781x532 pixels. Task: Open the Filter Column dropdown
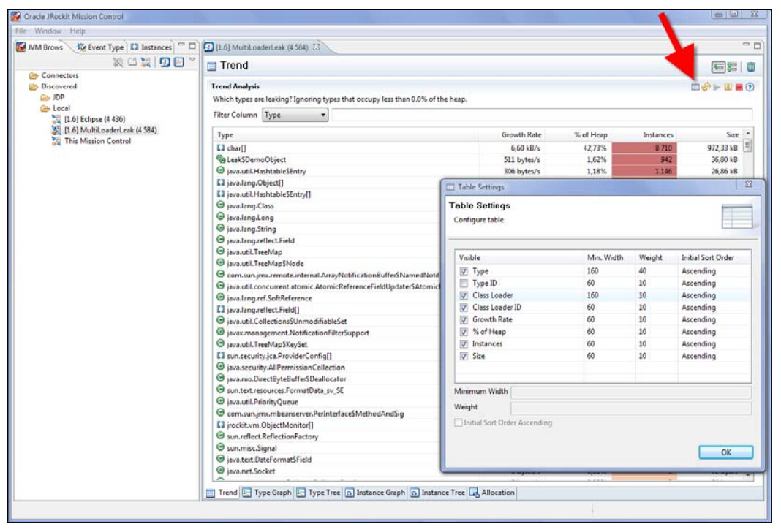[295, 115]
